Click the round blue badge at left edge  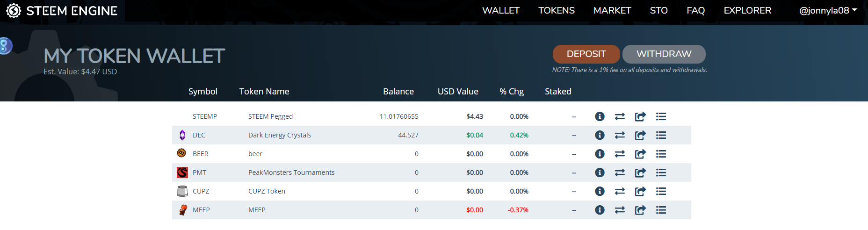pyautogui.click(x=5, y=46)
